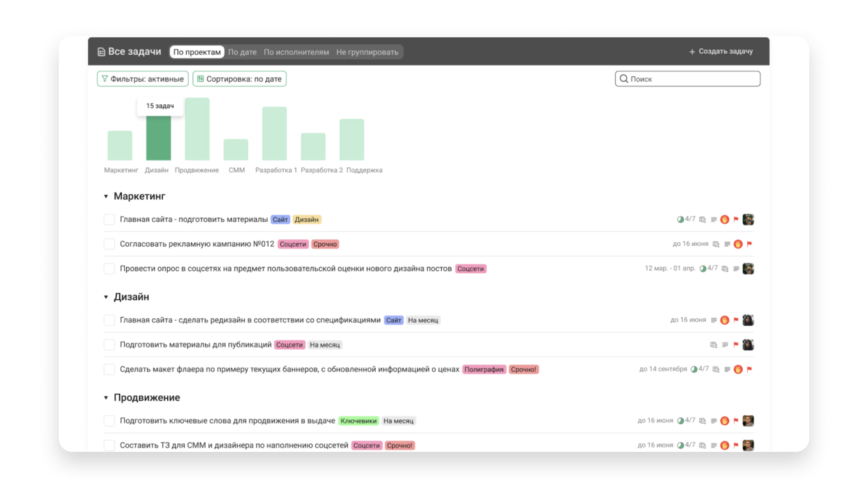Focus the 'Поиск' search field
Screen dimensions: 868x488
click(x=688, y=79)
